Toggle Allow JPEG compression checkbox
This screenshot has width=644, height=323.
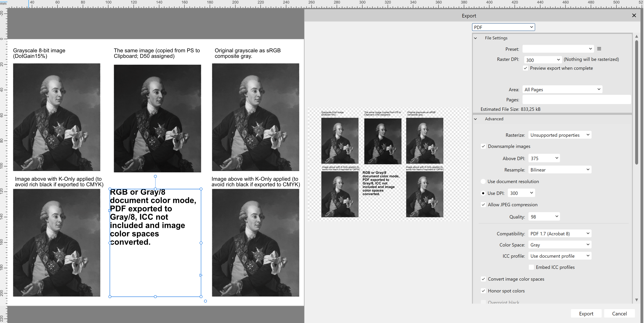coord(483,205)
